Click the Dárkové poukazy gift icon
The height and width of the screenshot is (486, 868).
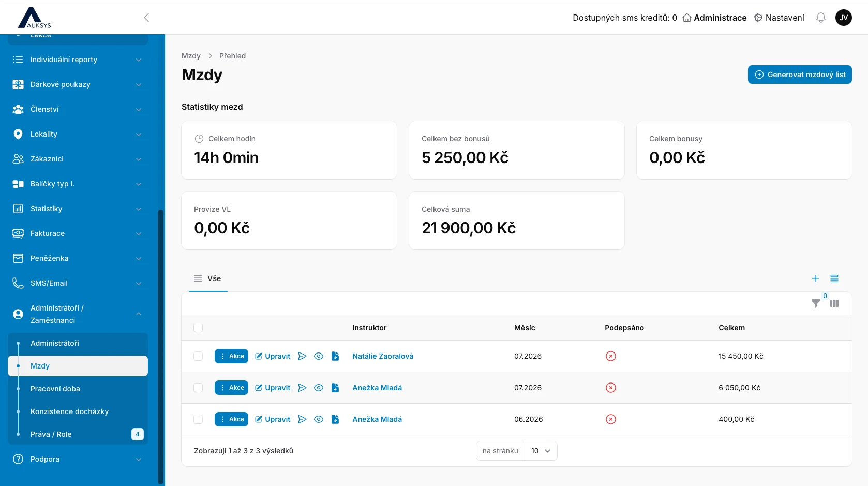pyautogui.click(x=18, y=84)
